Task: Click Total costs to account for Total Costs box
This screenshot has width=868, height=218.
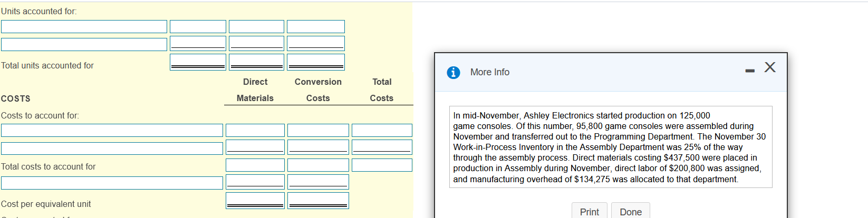Action: (x=382, y=165)
